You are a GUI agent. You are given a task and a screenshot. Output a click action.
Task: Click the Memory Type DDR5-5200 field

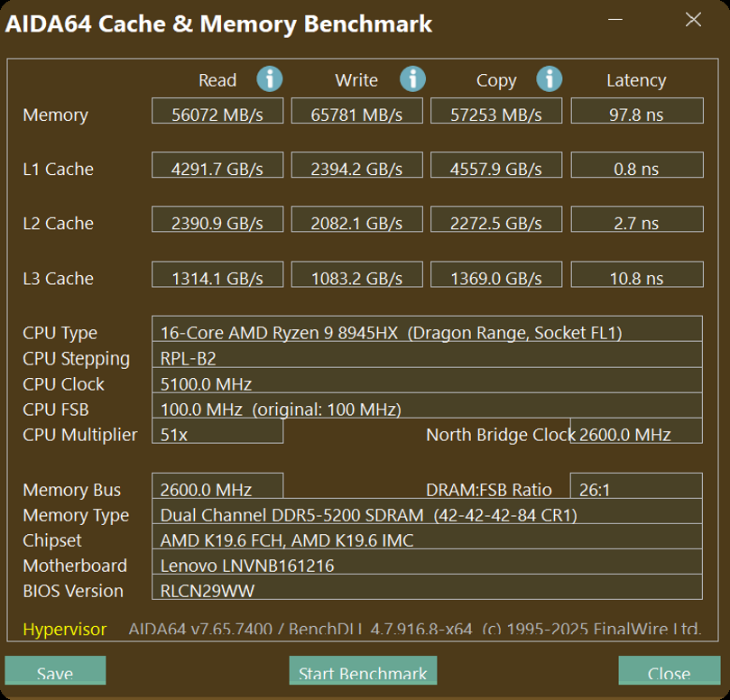click(426, 512)
